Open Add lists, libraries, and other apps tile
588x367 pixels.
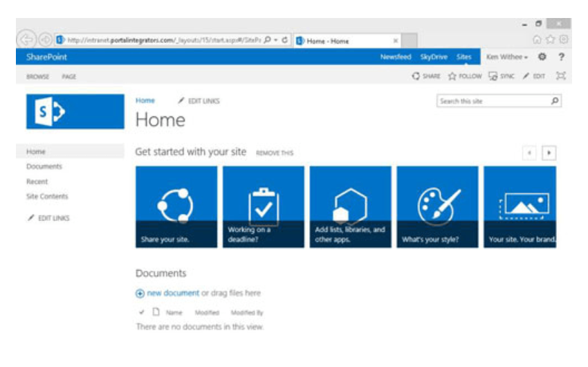350,207
